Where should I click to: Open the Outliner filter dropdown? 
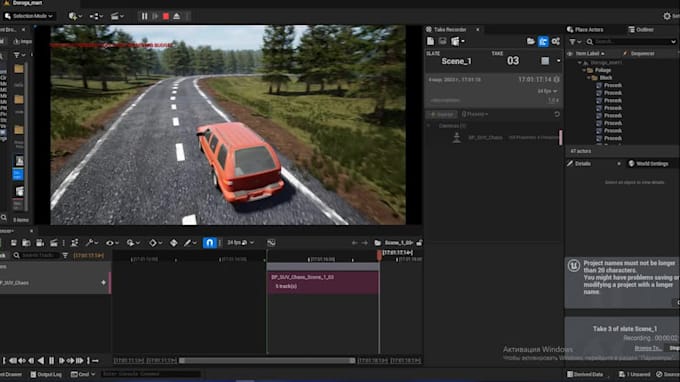click(x=575, y=42)
